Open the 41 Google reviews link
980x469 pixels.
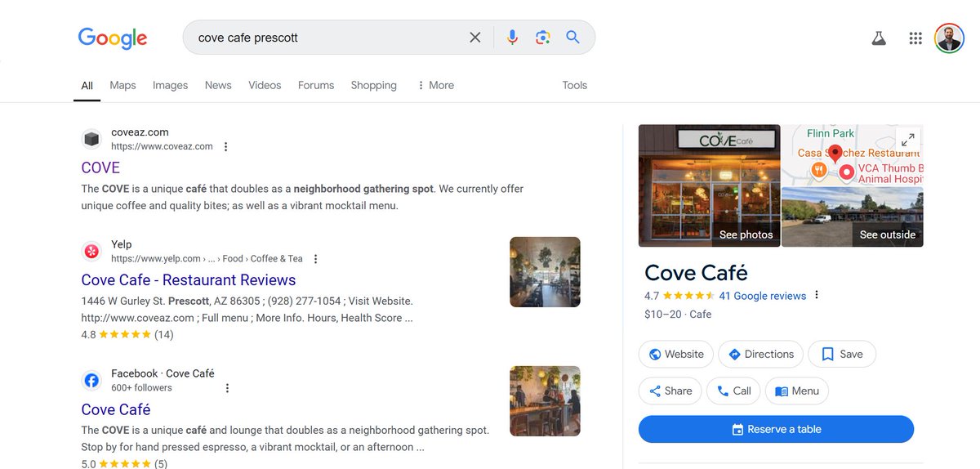(x=763, y=296)
